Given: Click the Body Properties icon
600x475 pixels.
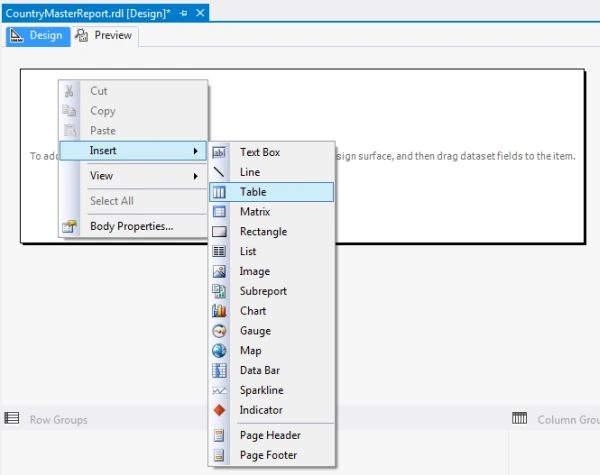Looking at the screenshot, I should [x=69, y=227].
